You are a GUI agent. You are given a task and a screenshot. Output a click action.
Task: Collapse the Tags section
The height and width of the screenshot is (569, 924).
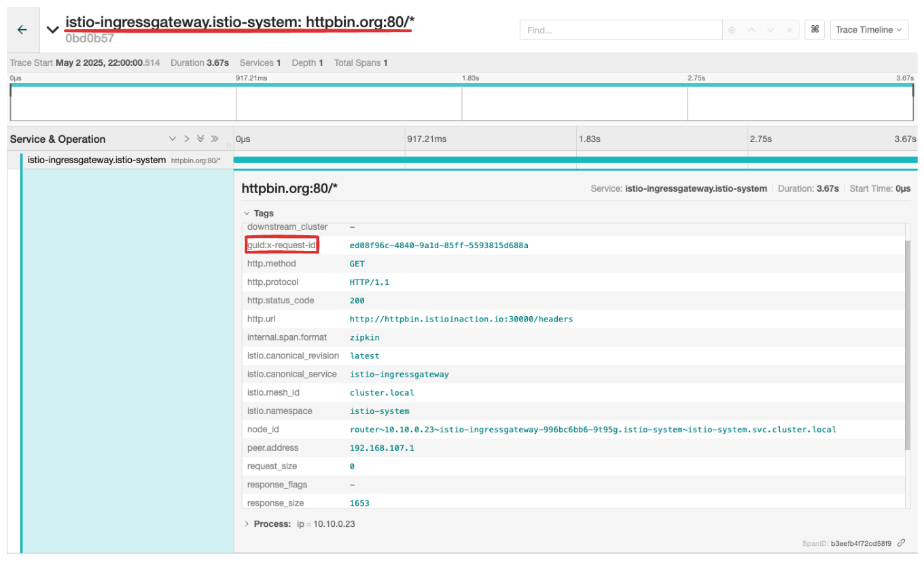coord(258,213)
